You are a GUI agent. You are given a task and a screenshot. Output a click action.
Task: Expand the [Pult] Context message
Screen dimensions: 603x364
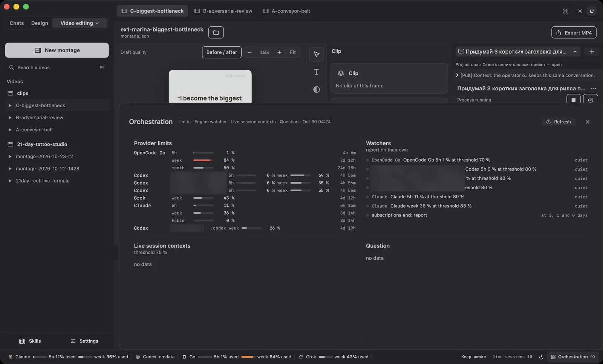click(457, 75)
